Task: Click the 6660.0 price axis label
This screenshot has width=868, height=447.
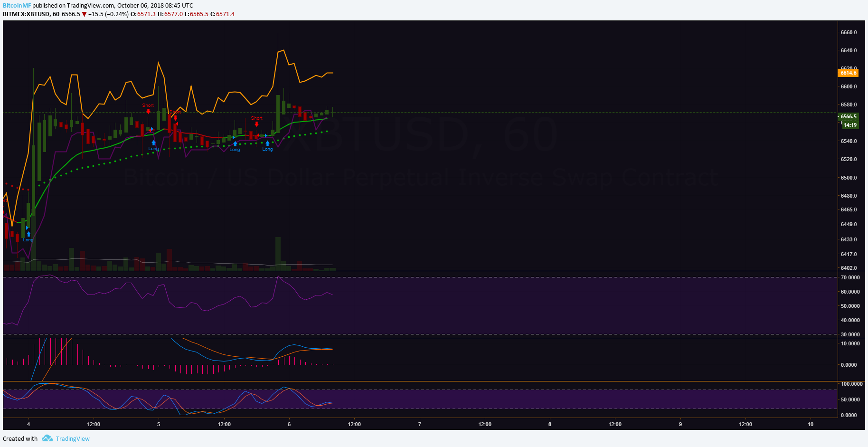Action: pyautogui.click(x=849, y=32)
